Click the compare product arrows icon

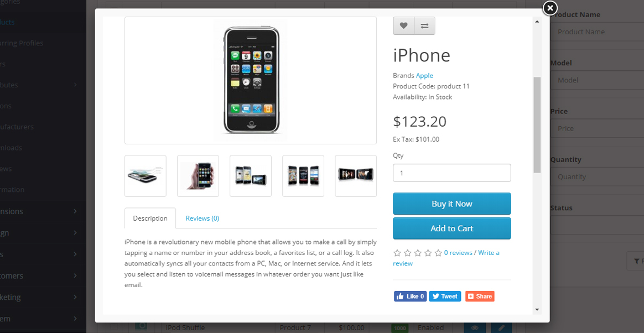click(x=425, y=26)
